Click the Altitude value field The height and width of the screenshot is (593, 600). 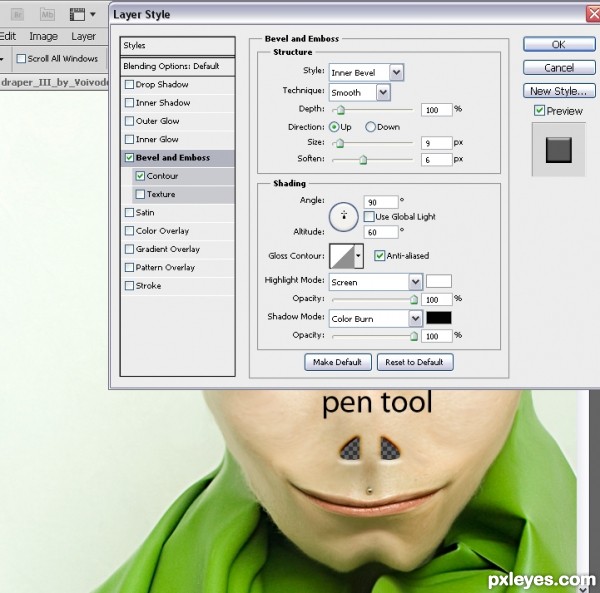coord(381,232)
